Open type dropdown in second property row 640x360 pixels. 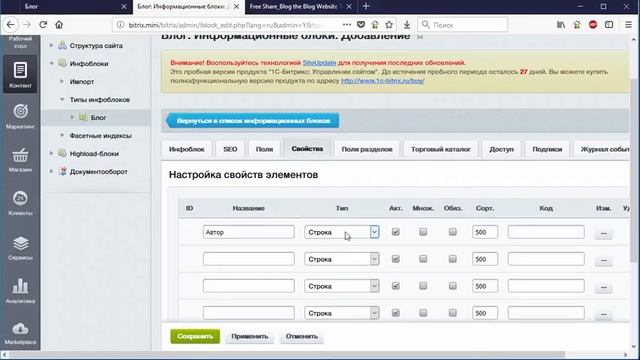click(x=342, y=259)
